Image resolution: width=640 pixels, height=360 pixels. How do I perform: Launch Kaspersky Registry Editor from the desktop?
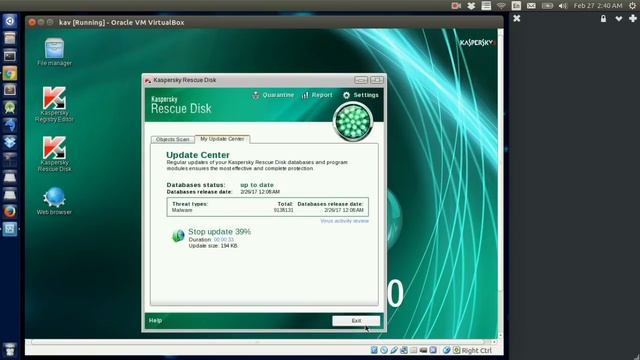point(54,104)
